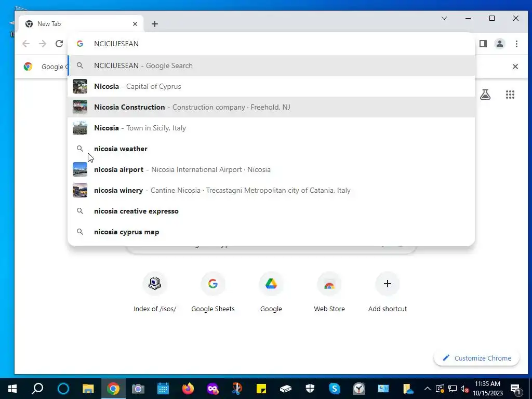
Task: Choose nicosia creative expresso suggestion
Action: coord(271,211)
